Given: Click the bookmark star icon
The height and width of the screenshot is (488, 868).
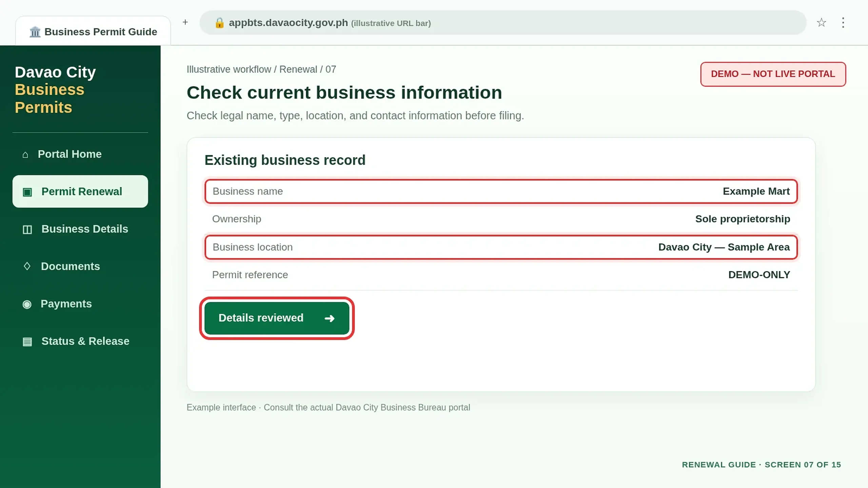Looking at the screenshot, I should pyautogui.click(x=821, y=23).
